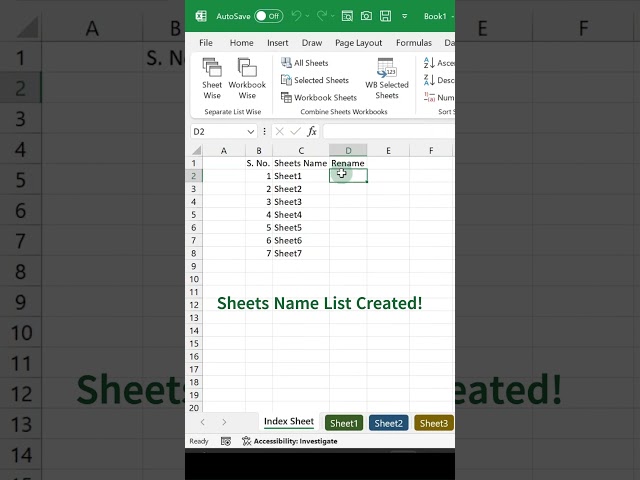Image resolution: width=640 pixels, height=480 pixels.
Task: Select column B header
Action: click(259, 151)
